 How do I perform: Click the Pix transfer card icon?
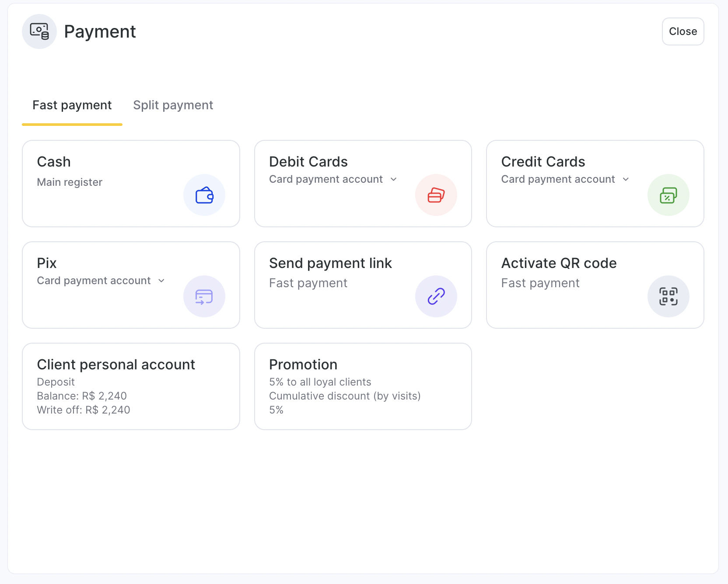click(x=204, y=296)
